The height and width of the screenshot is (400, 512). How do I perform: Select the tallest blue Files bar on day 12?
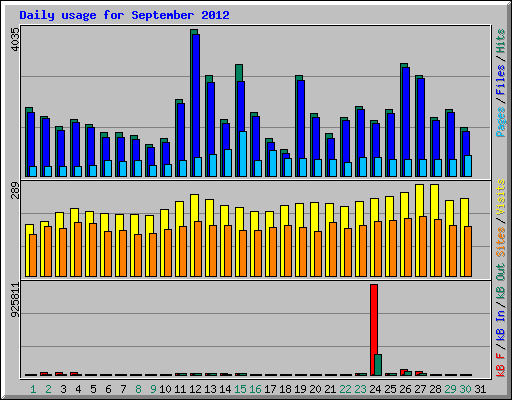pos(196,105)
